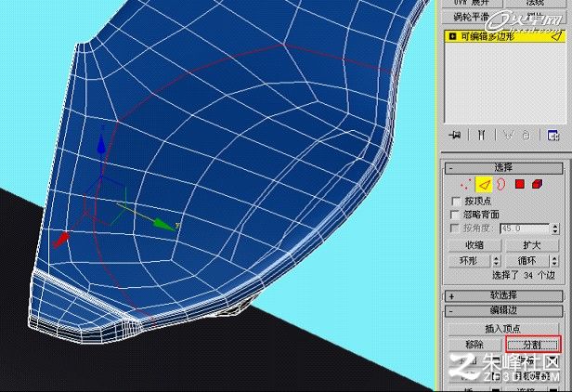The height and width of the screenshot is (392, 572).
Task: Toggle 按顶点 checkbox
Action: [x=456, y=202]
